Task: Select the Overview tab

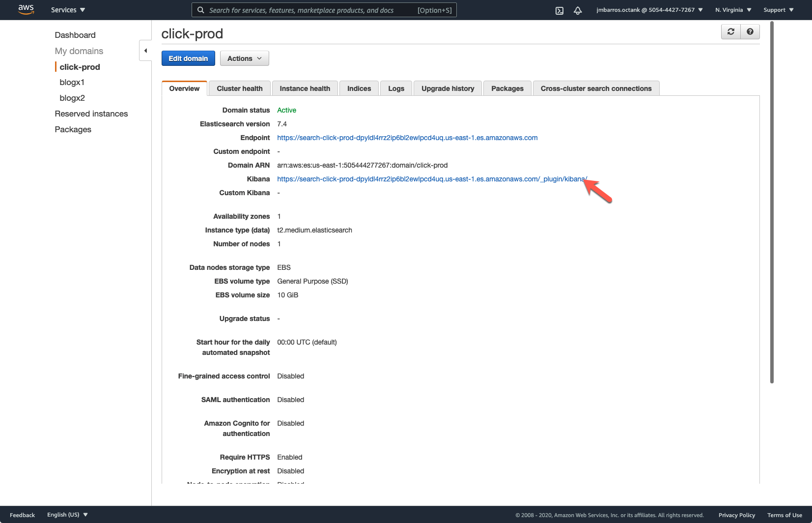Action: (184, 88)
